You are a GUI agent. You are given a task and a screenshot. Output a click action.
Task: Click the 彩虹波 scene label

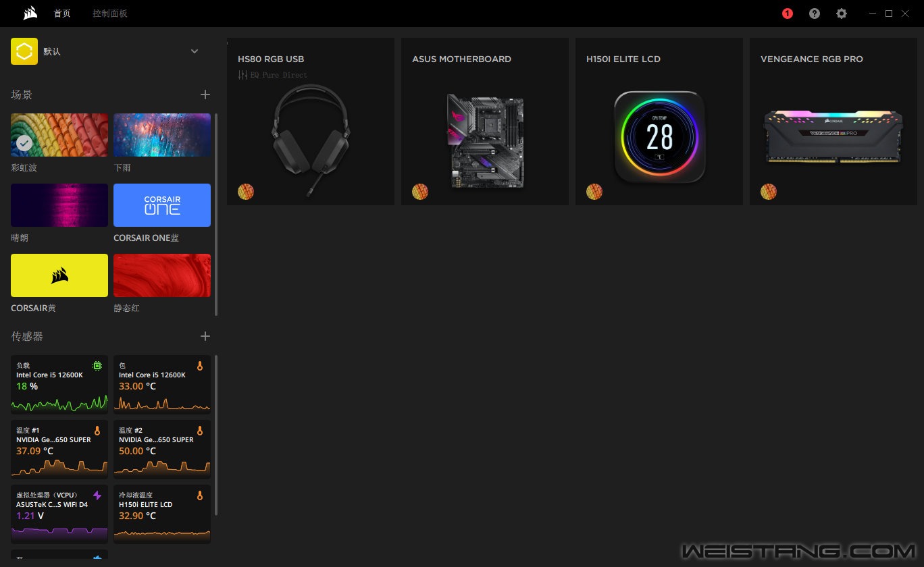(x=24, y=167)
